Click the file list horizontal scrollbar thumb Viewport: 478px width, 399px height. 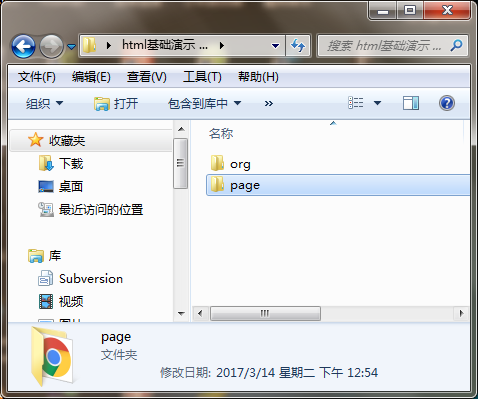[265, 314]
